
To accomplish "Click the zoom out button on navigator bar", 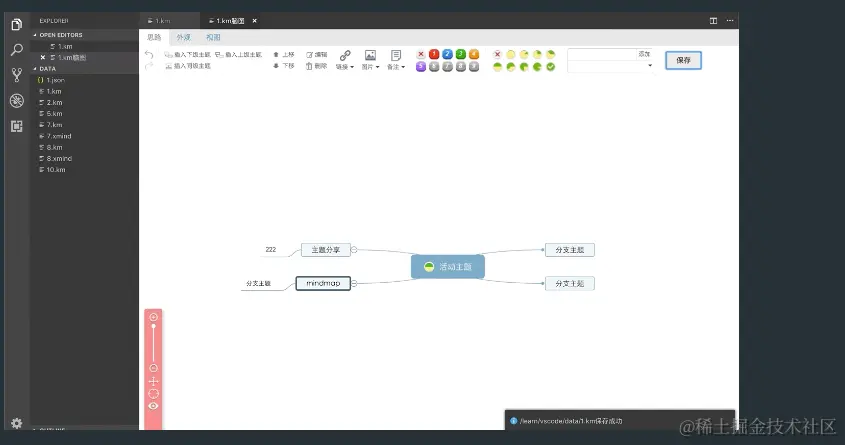I will click(x=154, y=368).
